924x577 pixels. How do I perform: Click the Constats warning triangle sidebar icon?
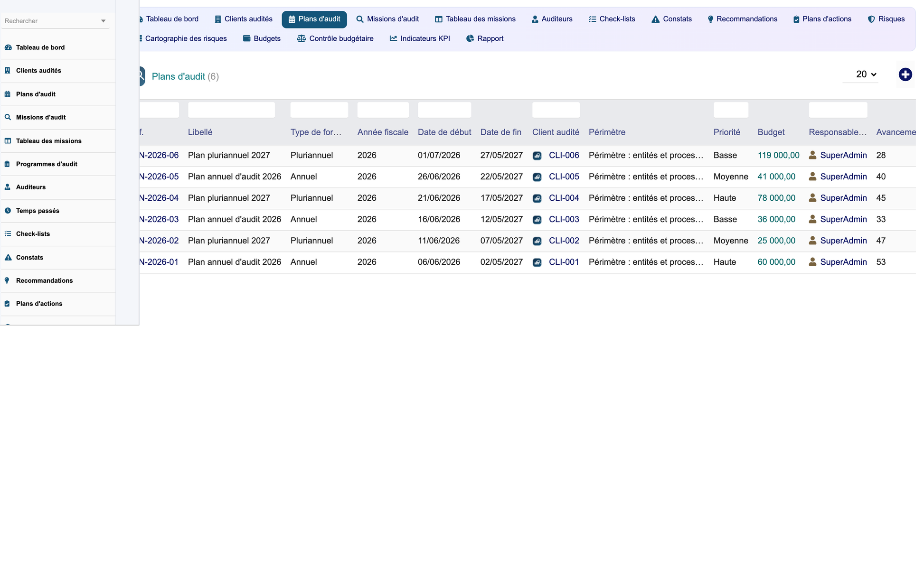(x=8, y=257)
